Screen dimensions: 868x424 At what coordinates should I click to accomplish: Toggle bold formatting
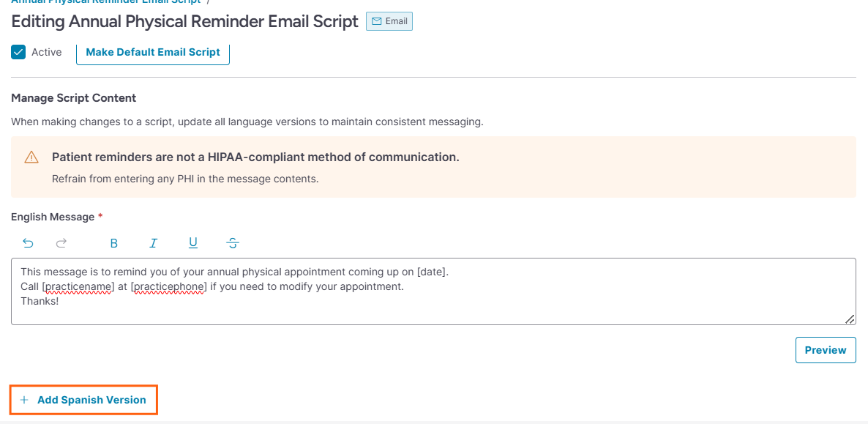click(113, 243)
